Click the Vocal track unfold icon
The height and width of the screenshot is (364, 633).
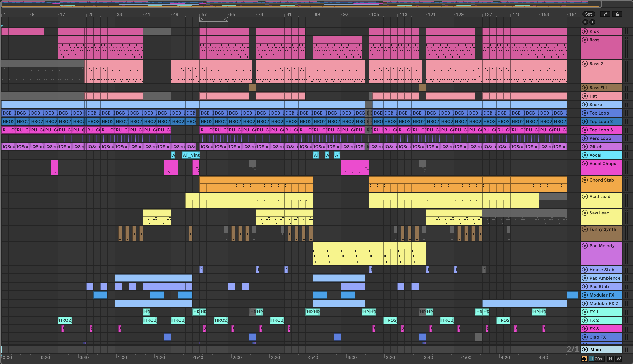coord(585,155)
